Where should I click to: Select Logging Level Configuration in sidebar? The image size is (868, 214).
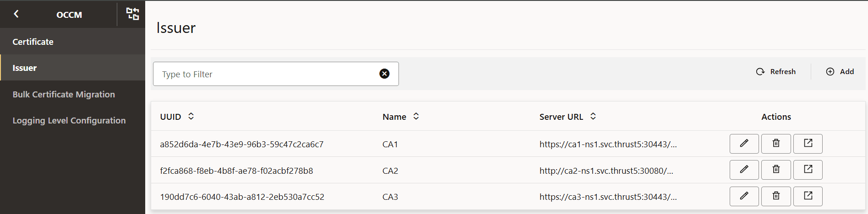(x=69, y=120)
